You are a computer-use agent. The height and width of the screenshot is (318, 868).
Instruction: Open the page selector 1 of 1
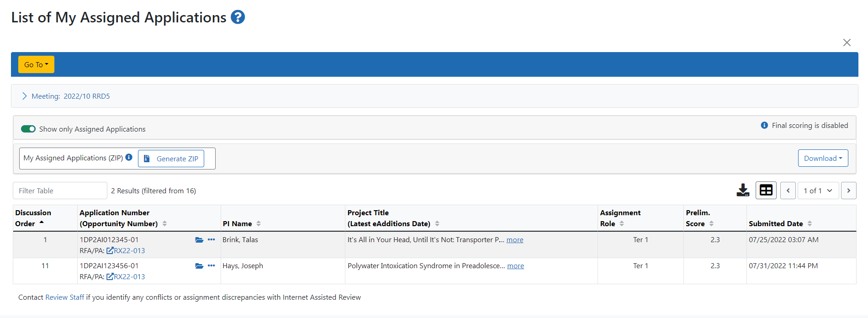(x=818, y=191)
